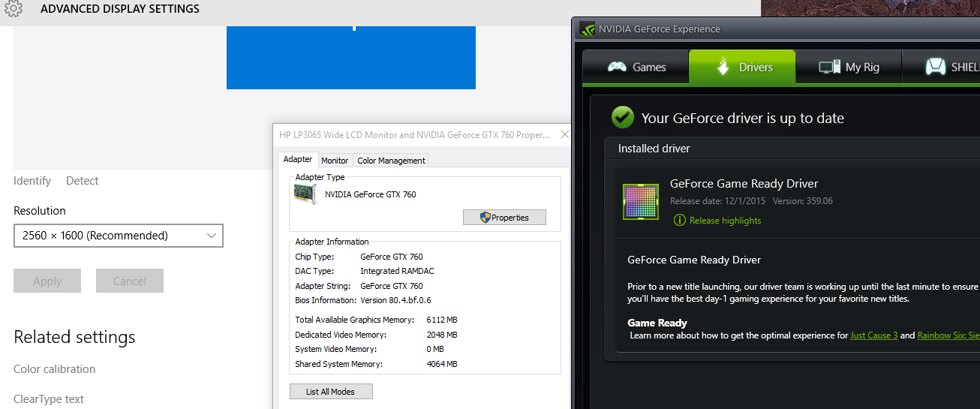Image resolution: width=980 pixels, height=409 pixels.
Task: Click the adapter Properties button with shield
Action: point(504,218)
